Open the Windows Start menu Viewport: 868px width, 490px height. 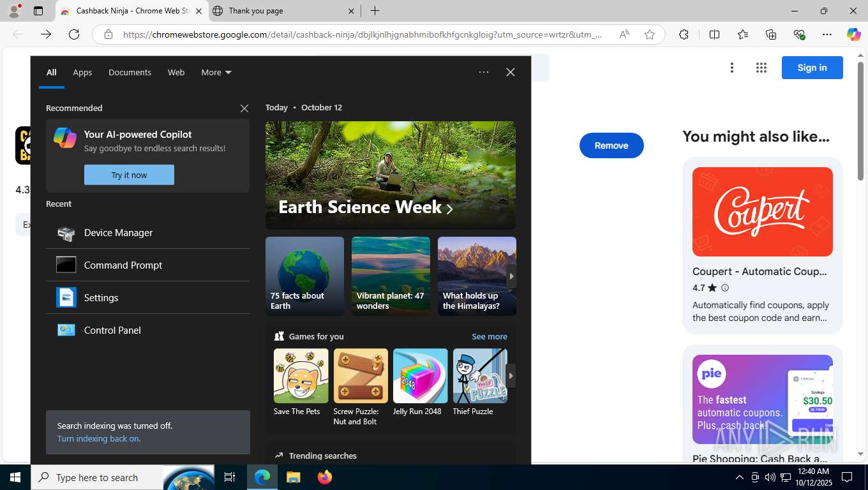pos(15,477)
